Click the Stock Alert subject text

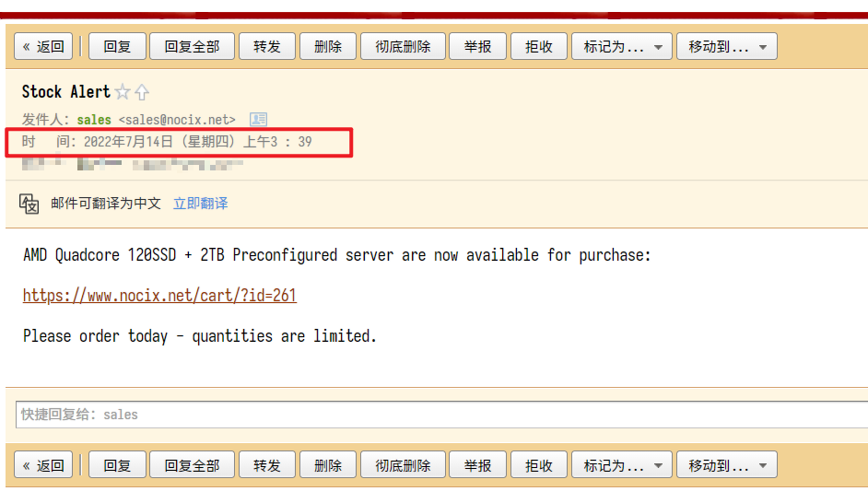(66, 92)
